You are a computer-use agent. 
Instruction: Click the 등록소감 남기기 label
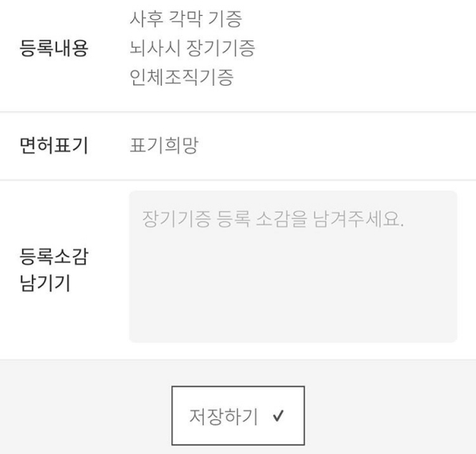(54, 271)
